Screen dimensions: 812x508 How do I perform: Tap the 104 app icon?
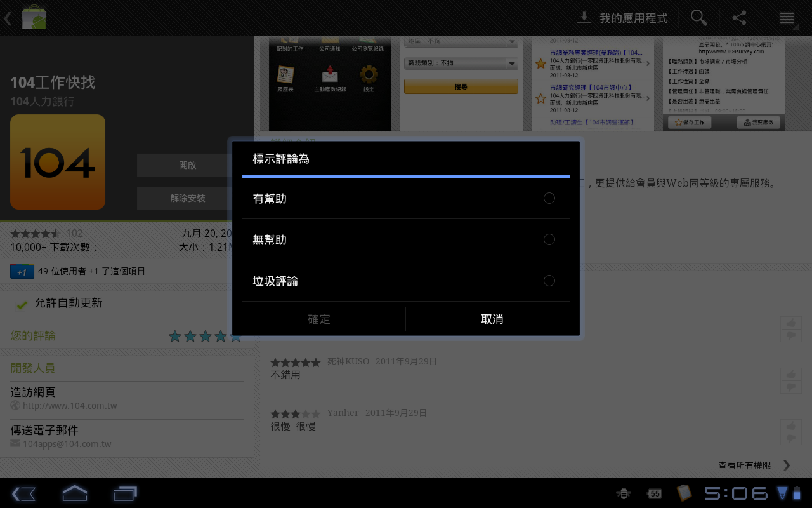click(58, 162)
